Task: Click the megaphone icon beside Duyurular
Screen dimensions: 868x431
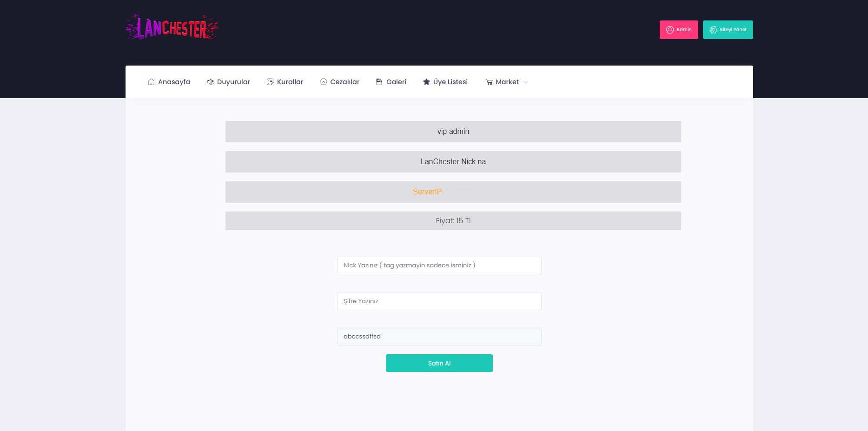Action: [210, 82]
